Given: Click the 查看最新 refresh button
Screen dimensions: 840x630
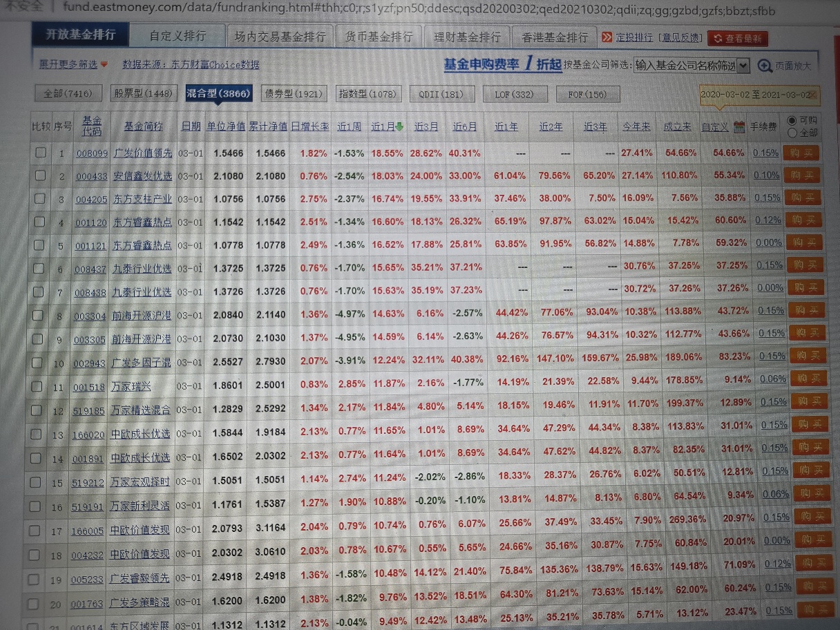Looking at the screenshot, I should 738,39.
